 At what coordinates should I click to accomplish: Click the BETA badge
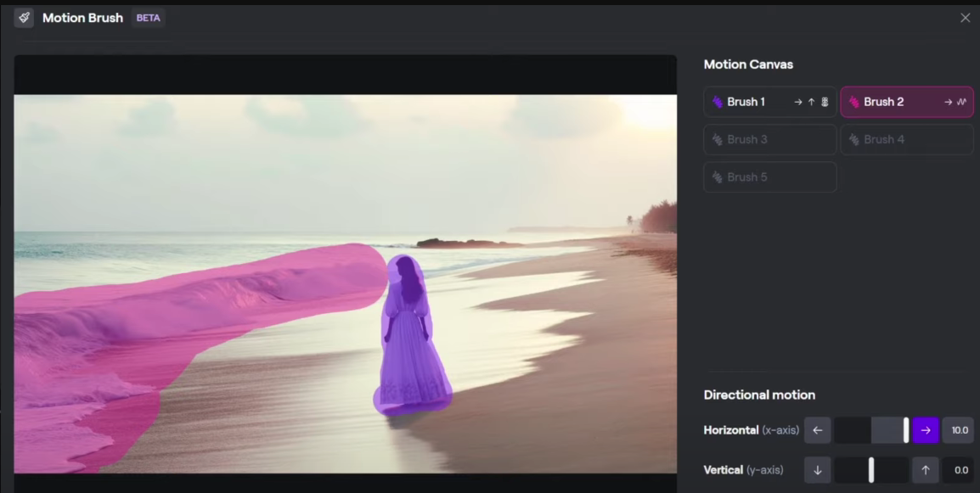click(x=148, y=18)
